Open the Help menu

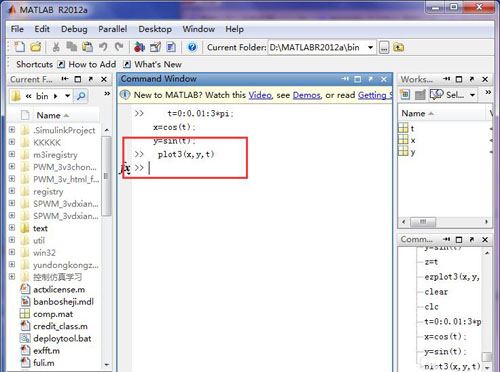(234, 29)
